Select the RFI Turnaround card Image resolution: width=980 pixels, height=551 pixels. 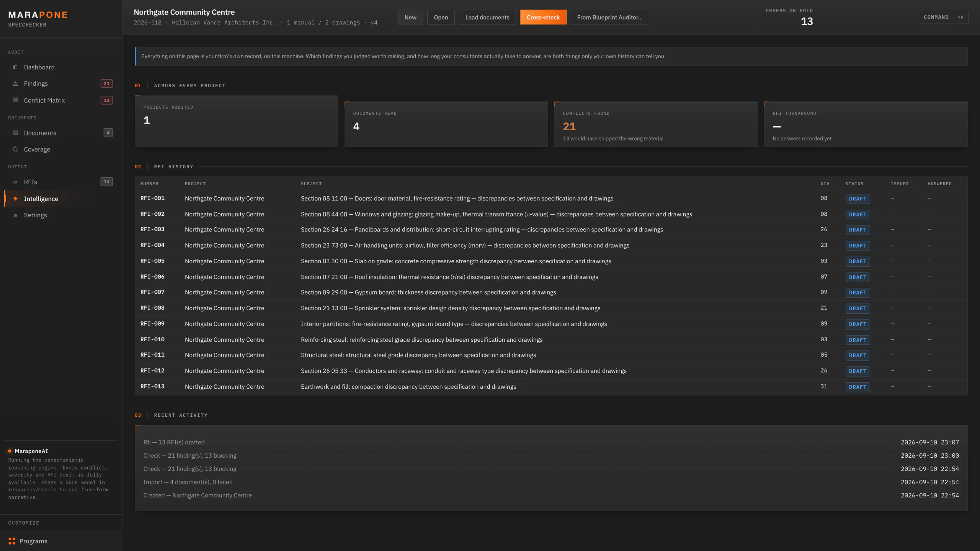coord(866,124)
